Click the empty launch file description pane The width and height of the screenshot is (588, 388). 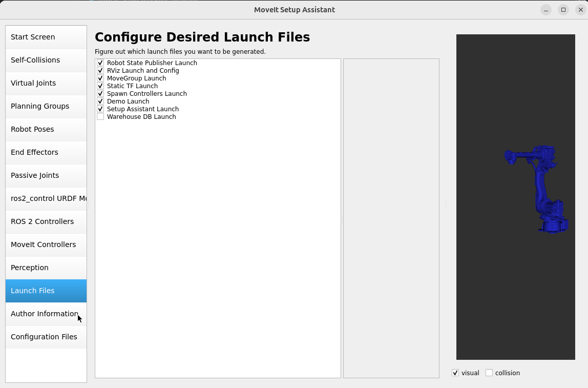pos(391,218)
